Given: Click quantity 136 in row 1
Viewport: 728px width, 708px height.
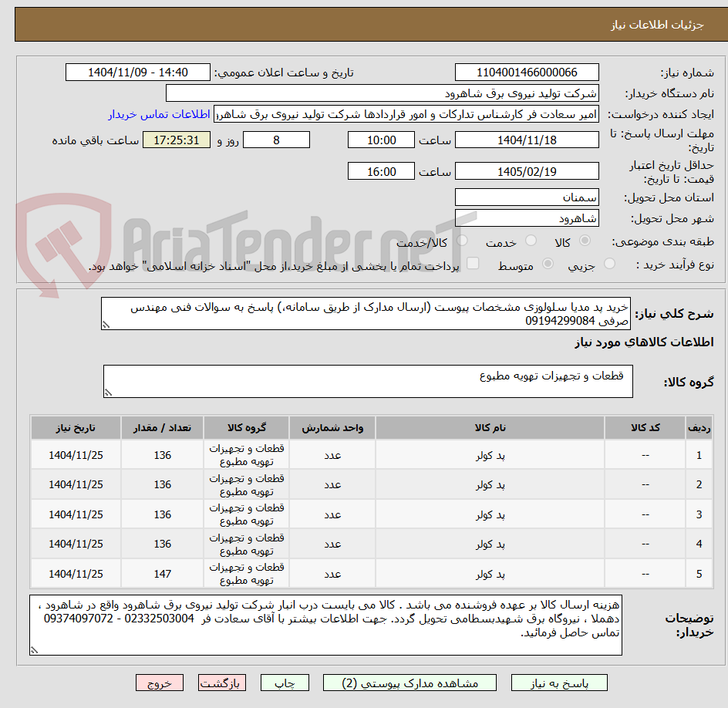Looking at the screenshot, I should pyautogui.click(x=163, y=455).
